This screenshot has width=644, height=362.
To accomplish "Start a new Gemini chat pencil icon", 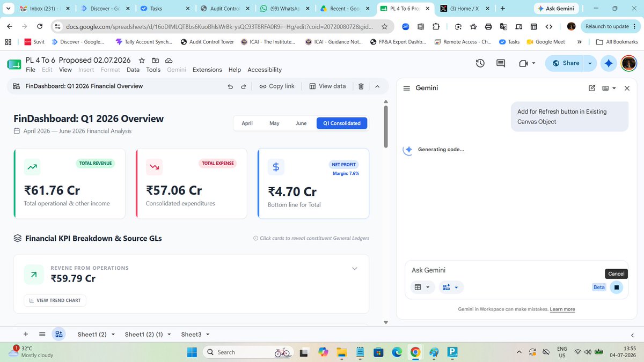I will (x=592, y=88).
